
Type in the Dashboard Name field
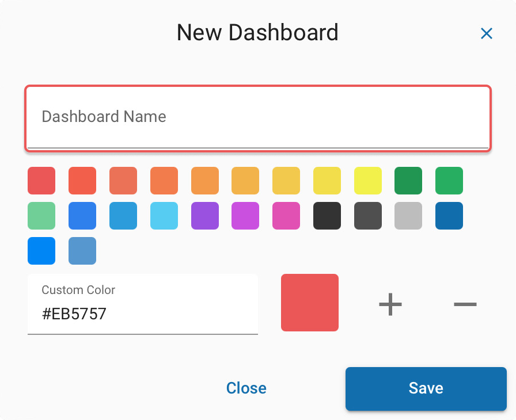(x=257, y=117)
